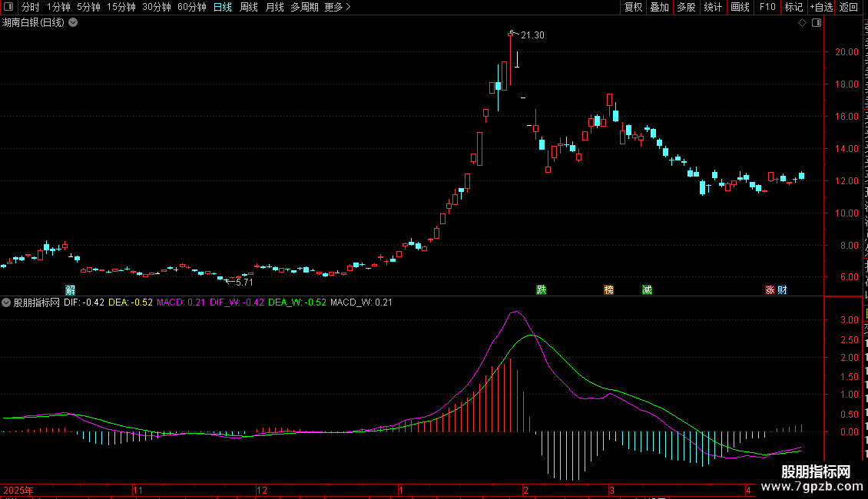Toggle the left sidebar panel icon
The width and height of the screenshot is (868, 499).
(8, 7)
